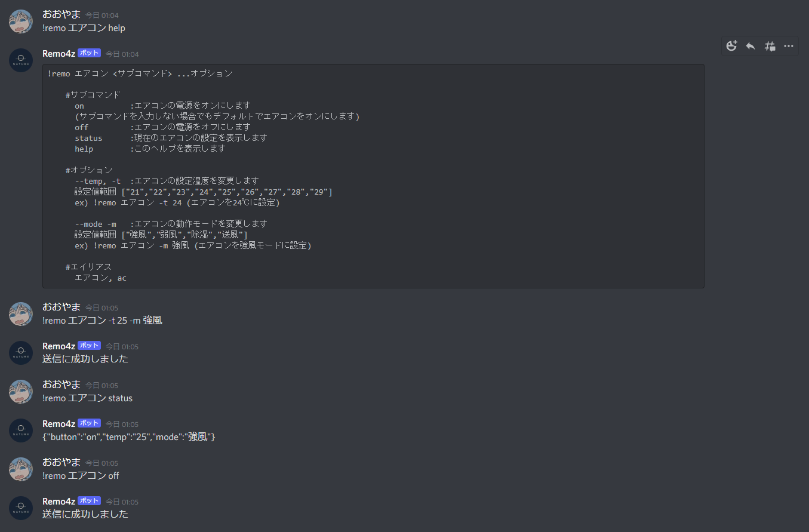Open おおやま profile from first username

point(61,14)
